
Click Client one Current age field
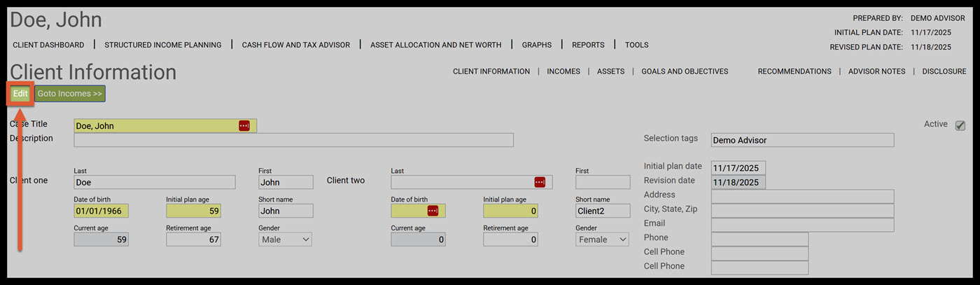(x=101, y=239)
